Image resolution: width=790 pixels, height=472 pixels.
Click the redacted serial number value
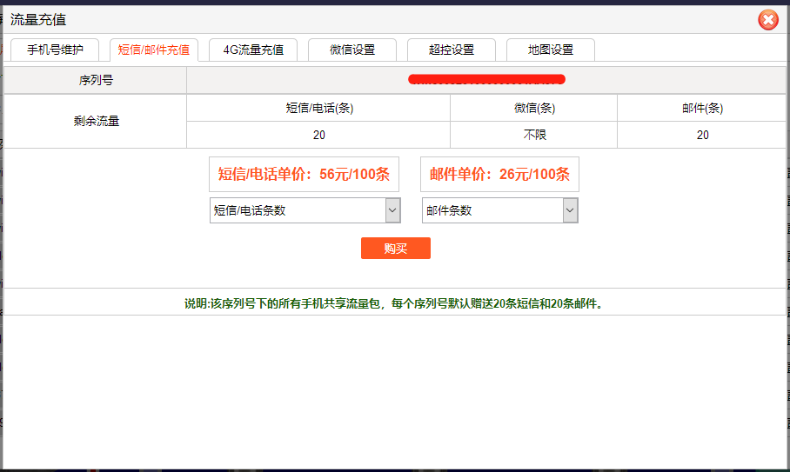(486, 79)
